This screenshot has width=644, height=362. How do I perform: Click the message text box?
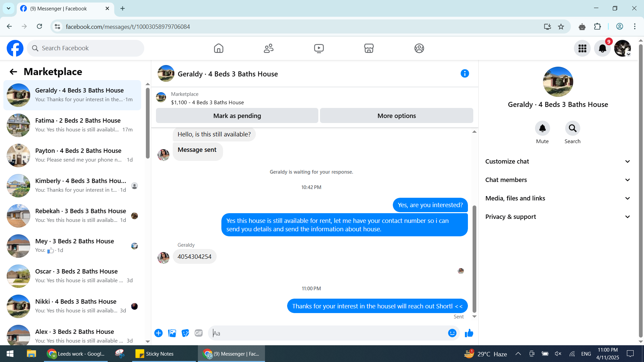click(x=329, y=333)
